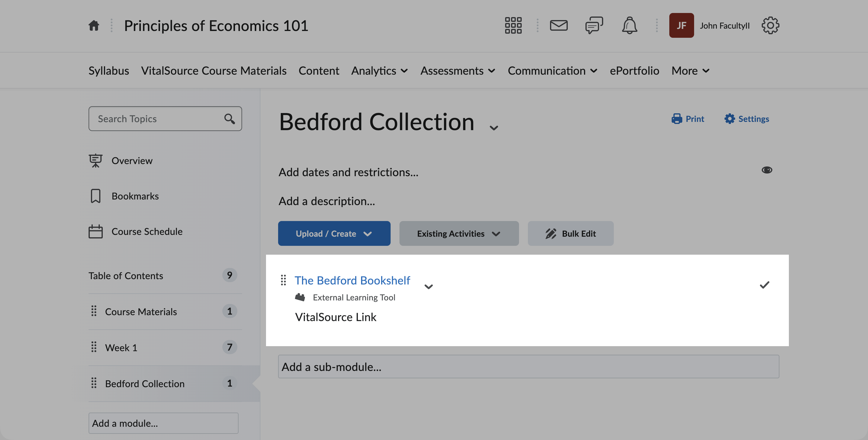Image resolution: width=868 pixels, height=440 pixels.
Task: Click the Table of Contents count badge 9
Action: pos(229,275)
